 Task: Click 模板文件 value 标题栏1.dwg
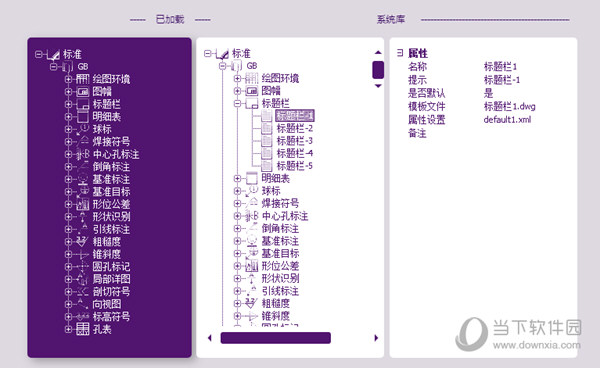coord(509,106)
